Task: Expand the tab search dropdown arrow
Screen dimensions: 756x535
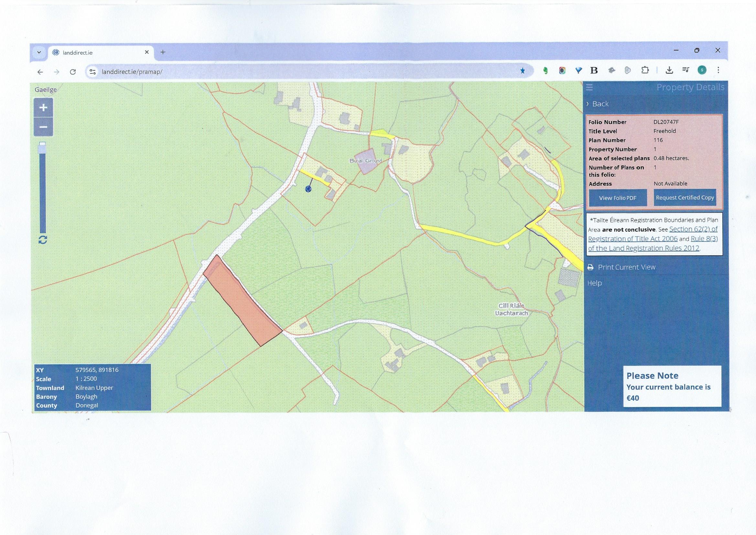Action: coord(39,52)
